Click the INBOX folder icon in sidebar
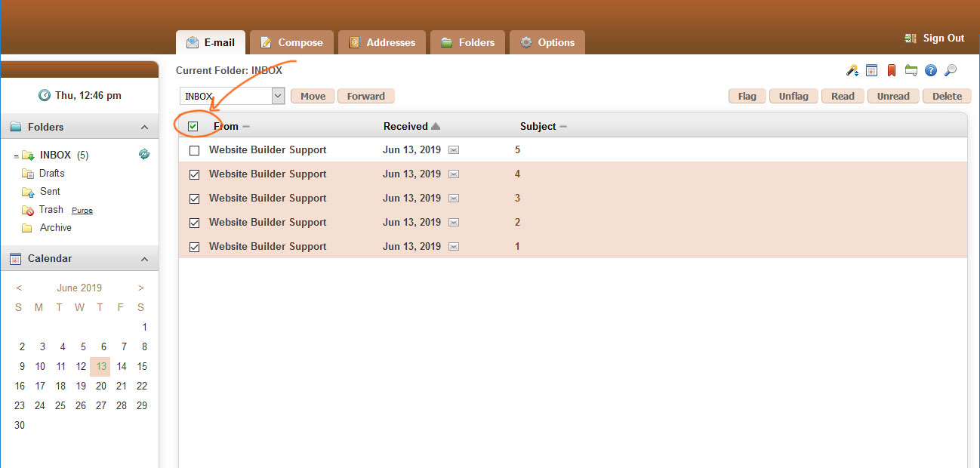This screenshot has width=980, height=468. coord(28,155)
